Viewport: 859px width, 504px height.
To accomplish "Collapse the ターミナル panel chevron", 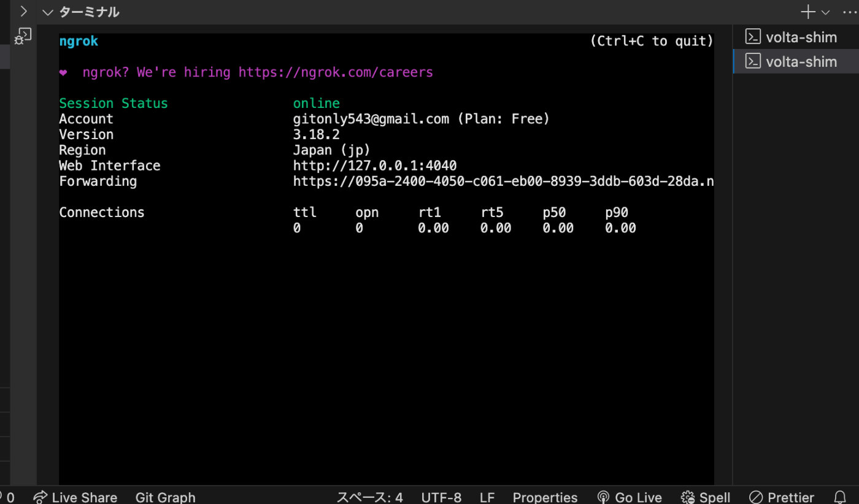I will (x=48, y=12).
